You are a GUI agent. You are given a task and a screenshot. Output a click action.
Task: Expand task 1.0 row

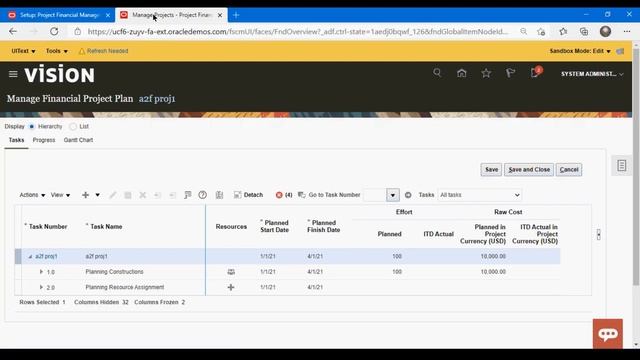coord(41,272)
